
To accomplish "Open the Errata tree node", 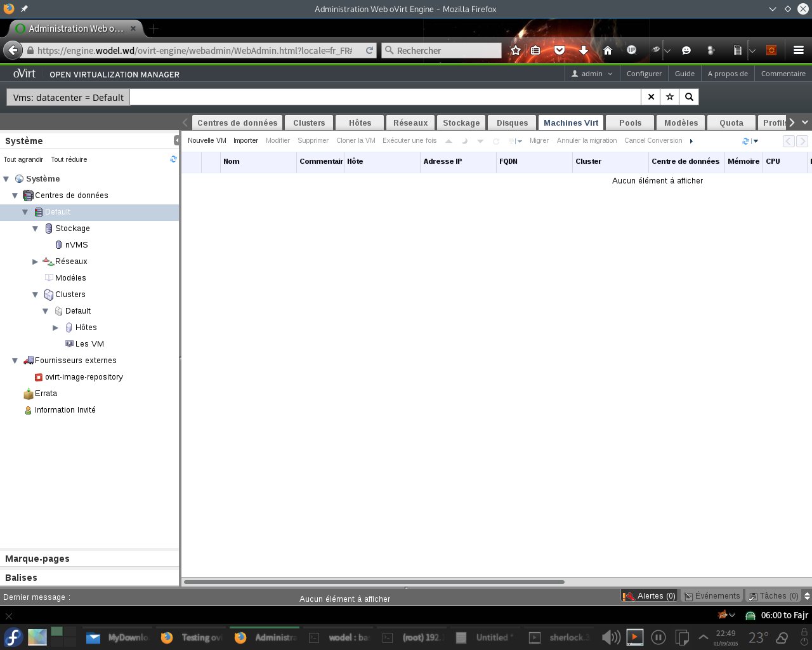I will [46, 394].
